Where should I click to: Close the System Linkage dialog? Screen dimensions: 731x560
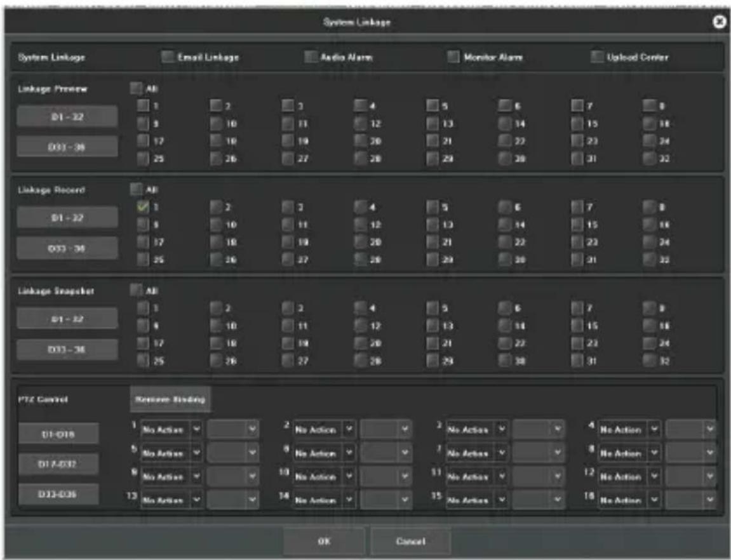(720, 22)
